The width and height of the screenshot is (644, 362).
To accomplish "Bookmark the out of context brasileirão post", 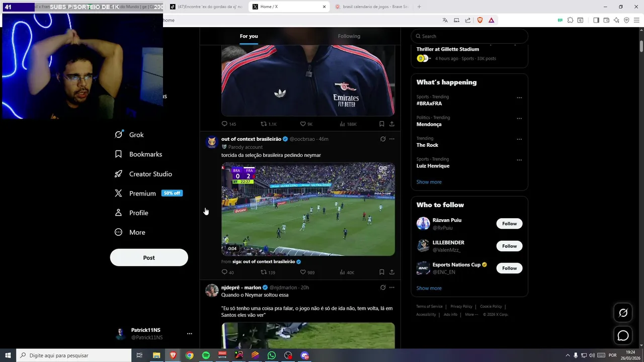I will coord(382,272).
